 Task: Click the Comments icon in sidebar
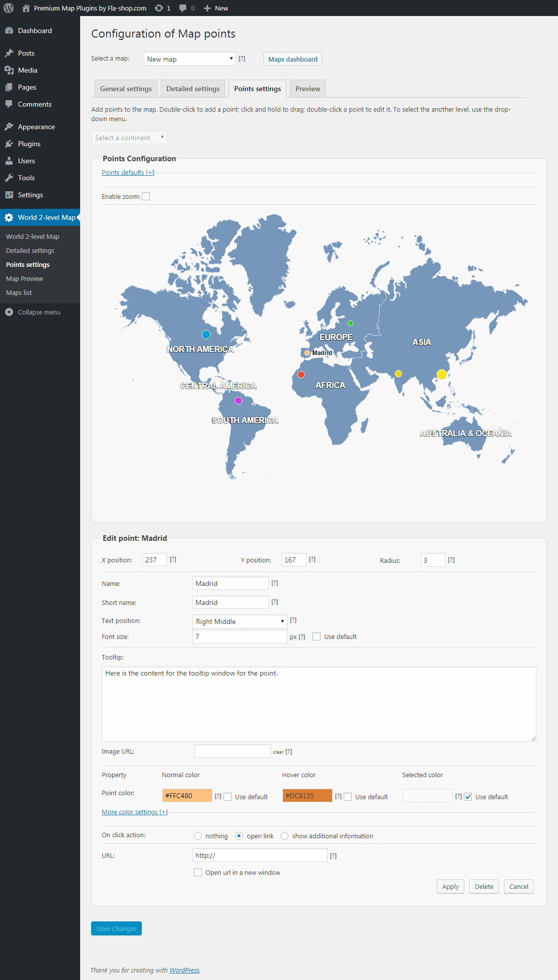pos(9,104)
